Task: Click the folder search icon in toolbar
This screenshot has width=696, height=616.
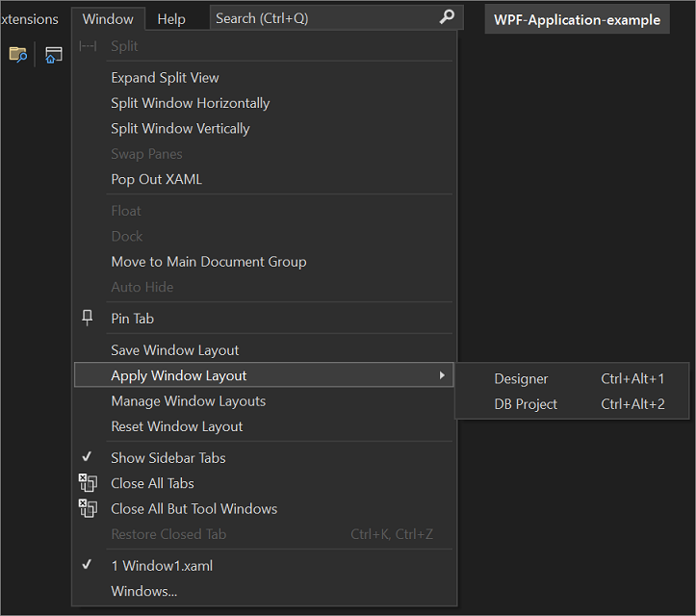Action: 18,54
